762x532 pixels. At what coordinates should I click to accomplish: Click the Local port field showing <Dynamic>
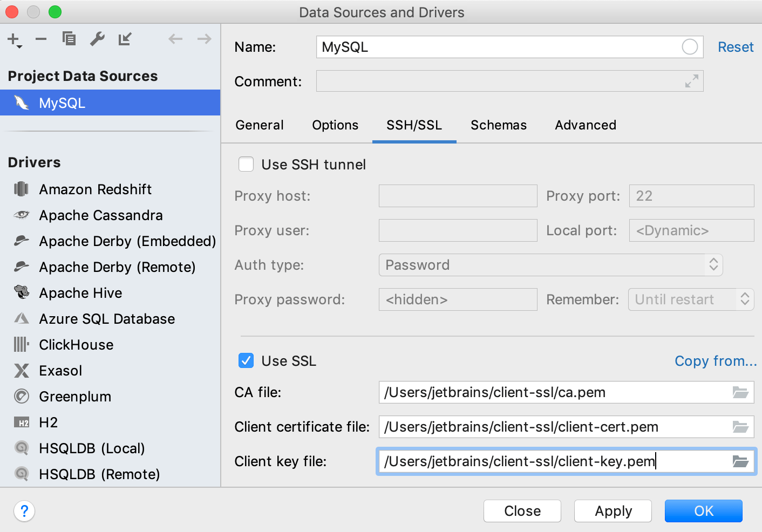point(692,230)
